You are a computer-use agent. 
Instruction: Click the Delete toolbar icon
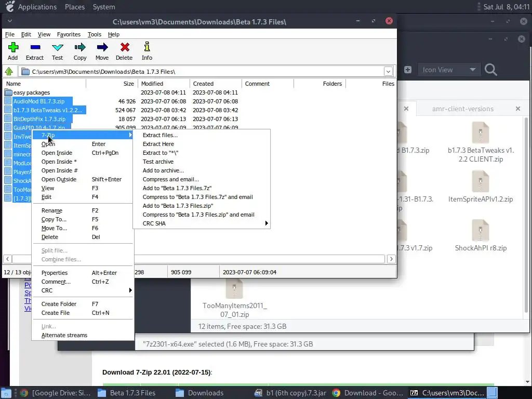coord(125,47)
